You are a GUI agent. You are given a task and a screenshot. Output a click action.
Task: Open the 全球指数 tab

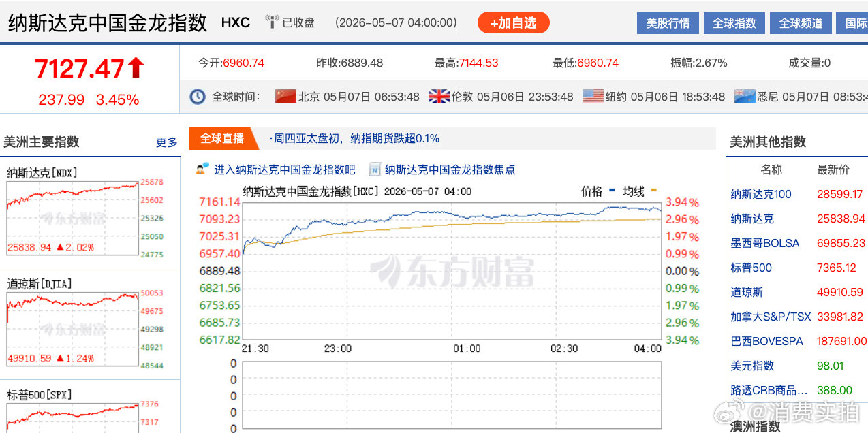pos(734,23)
